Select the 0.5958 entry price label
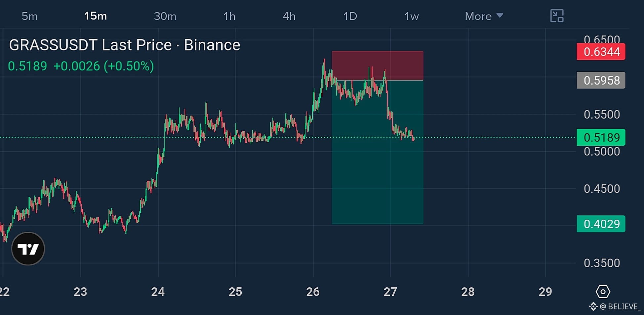Screen dimensions: 644x315 pos(601,80)
